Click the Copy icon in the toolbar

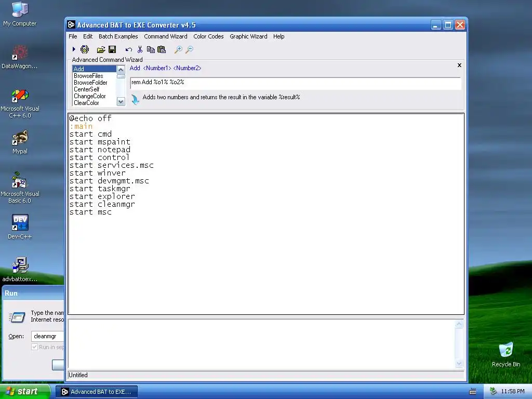point(151,50)
